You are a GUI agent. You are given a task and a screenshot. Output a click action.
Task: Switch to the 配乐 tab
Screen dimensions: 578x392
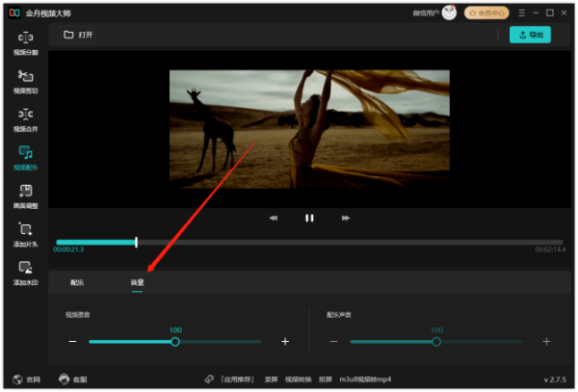(x=77, y=282)
